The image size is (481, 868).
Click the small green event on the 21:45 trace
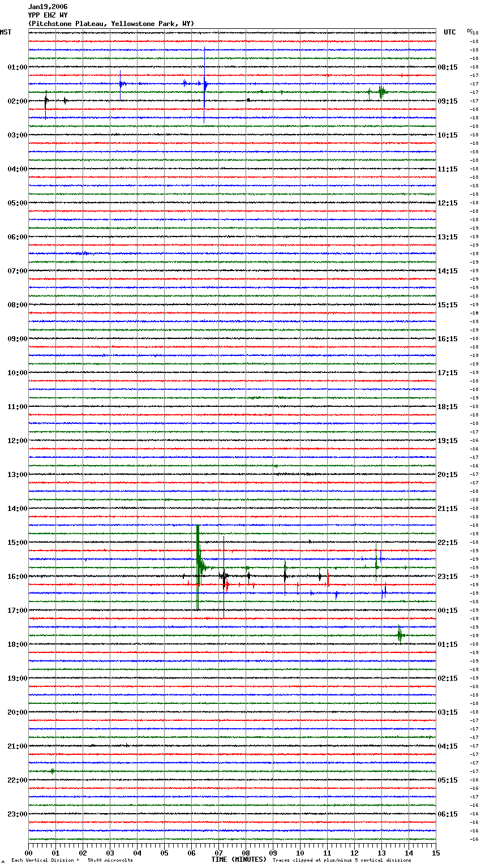pos(52,771)
